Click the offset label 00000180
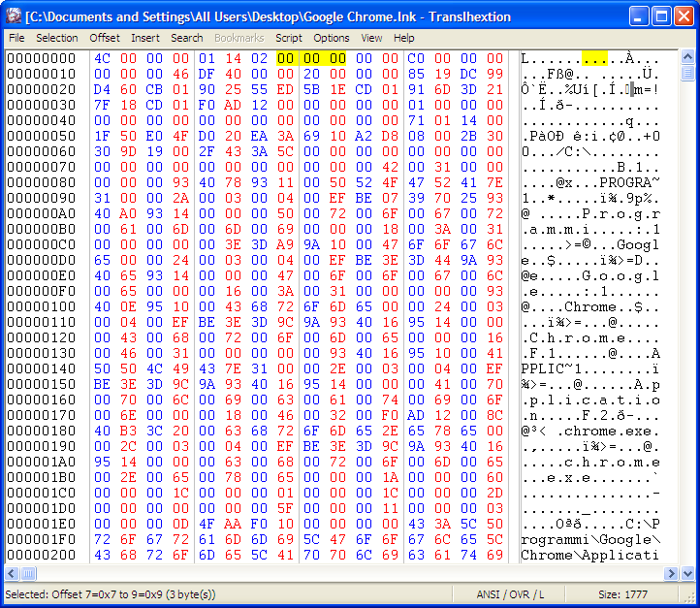This screenshot has height=608, width=700. 41,431
